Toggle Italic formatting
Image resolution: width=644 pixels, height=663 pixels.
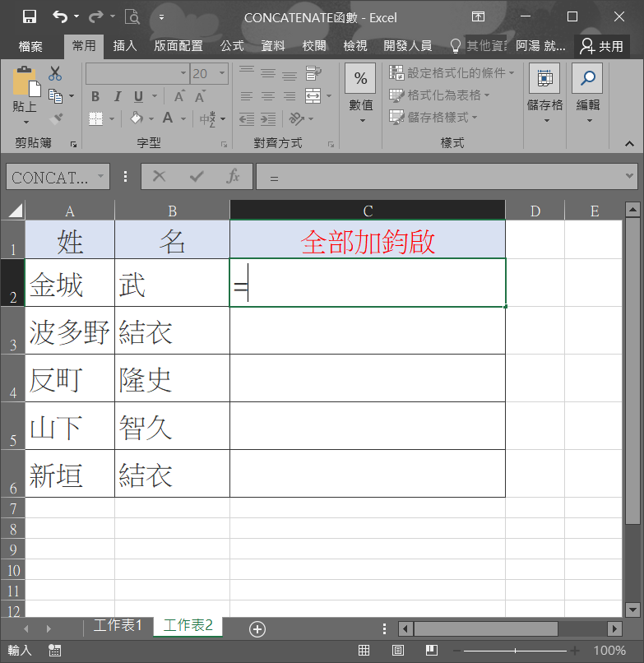[x=117, y=97]
